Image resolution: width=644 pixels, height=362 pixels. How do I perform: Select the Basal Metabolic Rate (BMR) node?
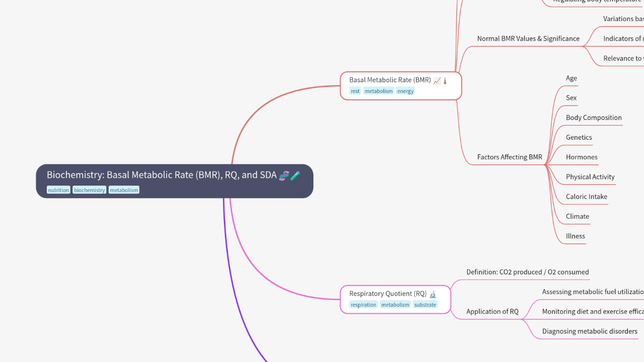390,80
